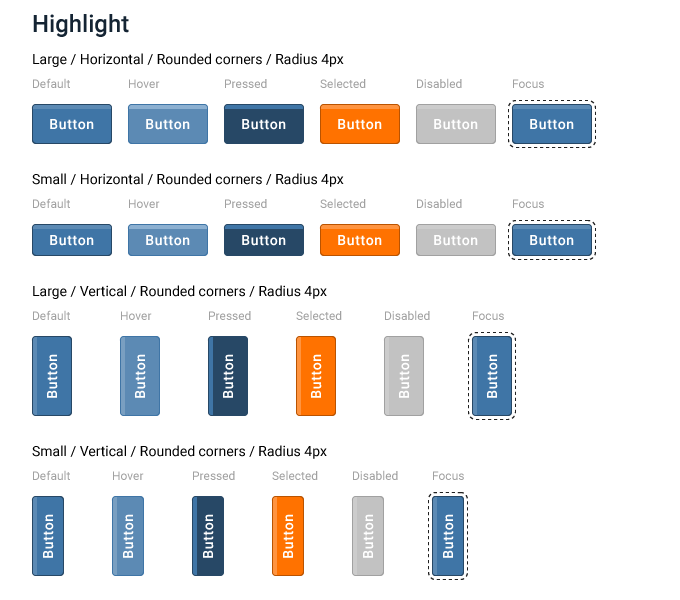680x600 pixels.
Task: Click the Focus small horizontal dashed Button
Action: coord(552,240)
